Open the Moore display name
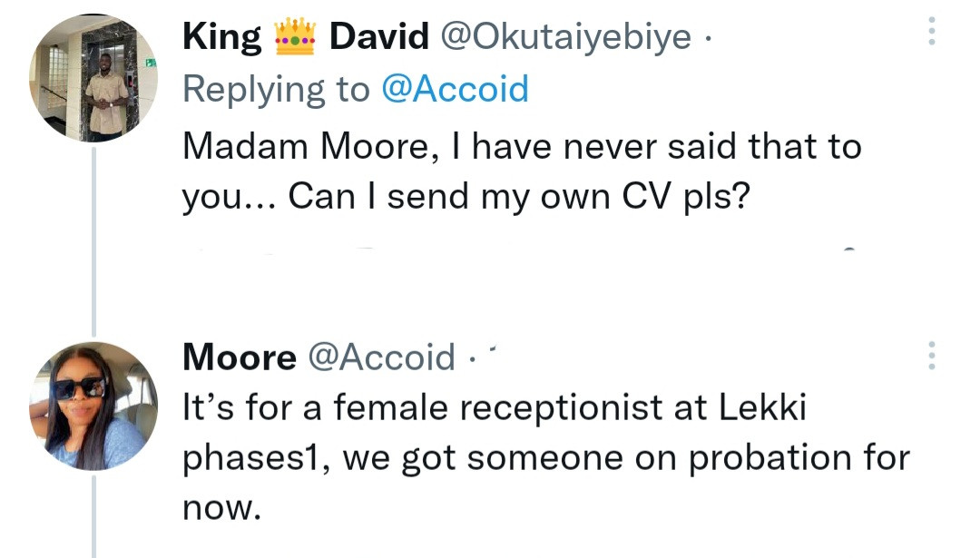Image resolution: width=980 pixels, height=558 pixels. [239, 358]
